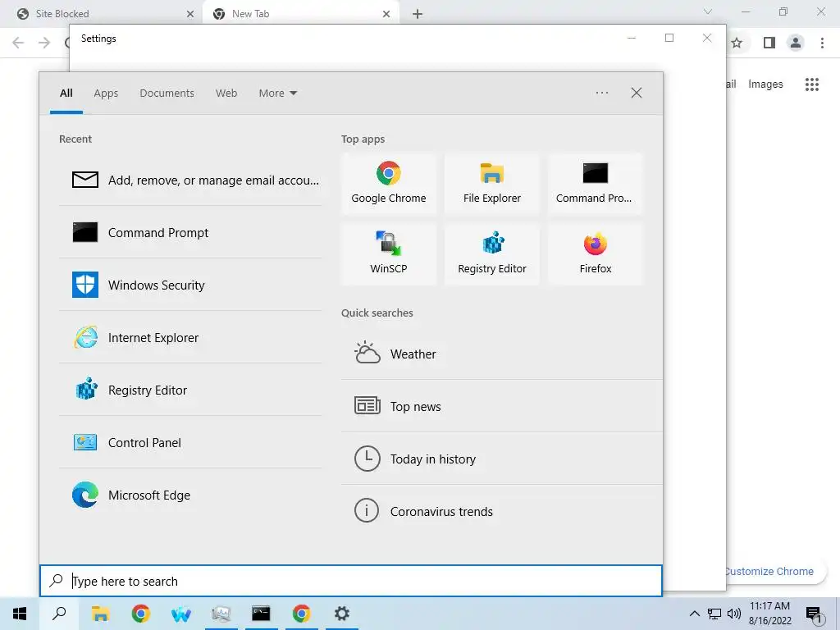
Task: Minimize the Settings window
Action: coord(632,38)
